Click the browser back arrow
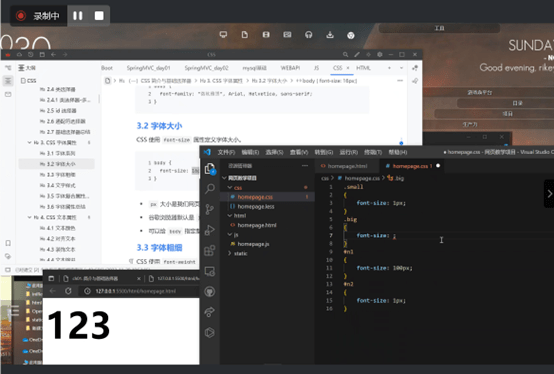 tap(53, 291)
